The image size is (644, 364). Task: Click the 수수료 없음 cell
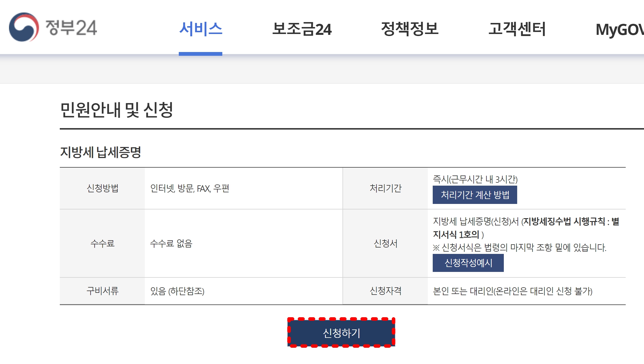coord(171,243)
